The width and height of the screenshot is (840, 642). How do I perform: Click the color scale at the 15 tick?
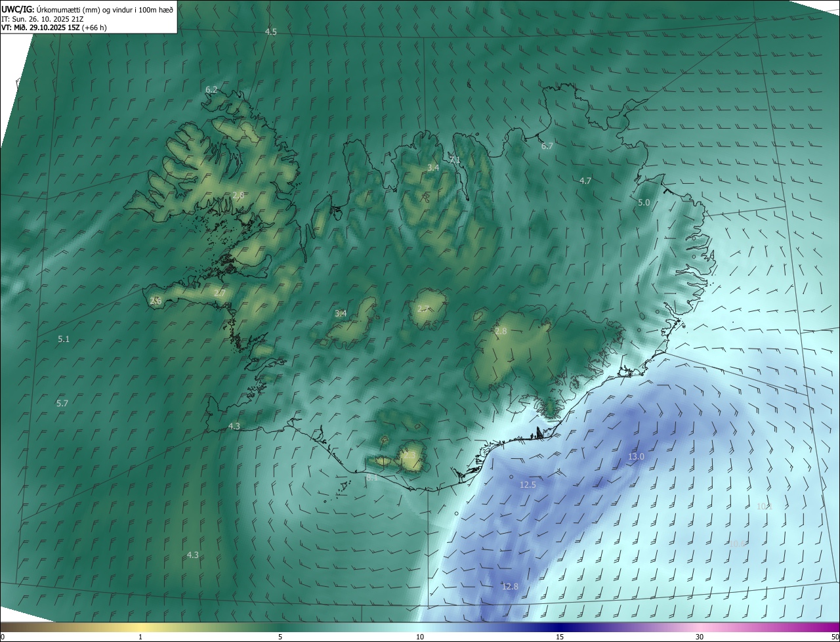pos(560,637)
